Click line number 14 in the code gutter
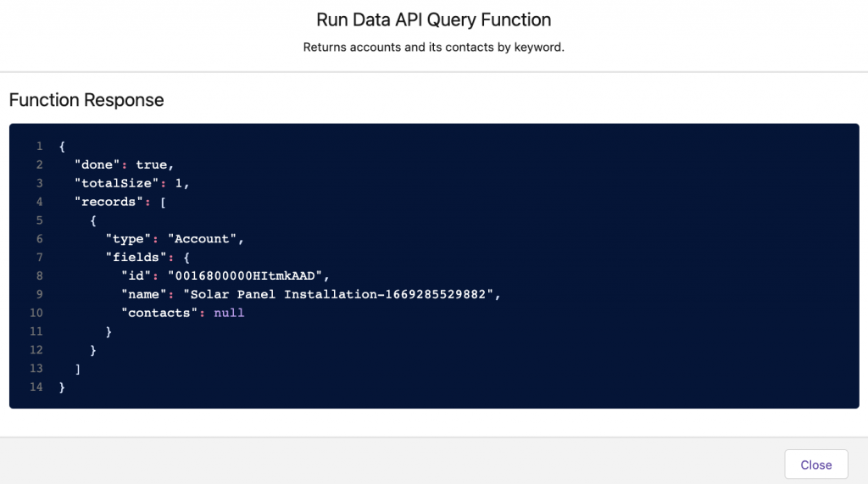The image size is (868, 484). [36, 387]
